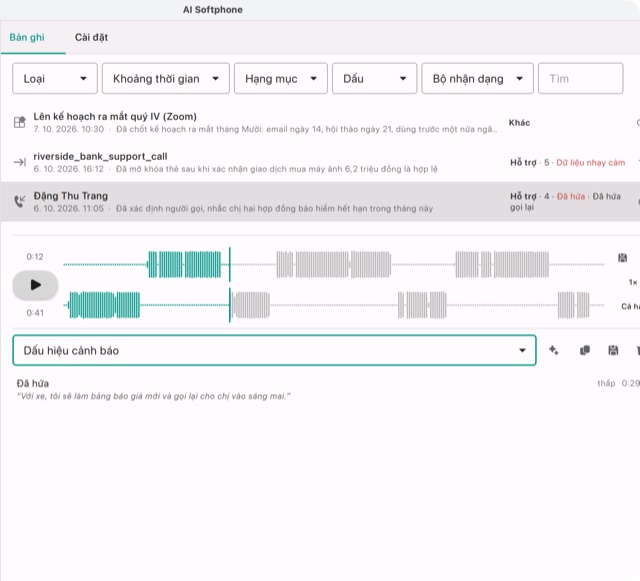640x581 pixels.
Task: Click summary text of Đặng Thu Trang call
Action: 274,208
